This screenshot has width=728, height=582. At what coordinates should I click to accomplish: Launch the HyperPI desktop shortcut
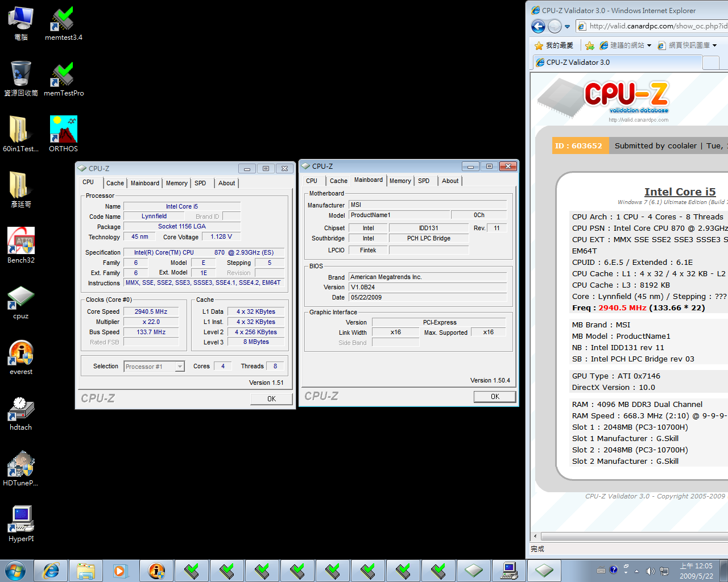pyautogui.click(x=21, y=525)
